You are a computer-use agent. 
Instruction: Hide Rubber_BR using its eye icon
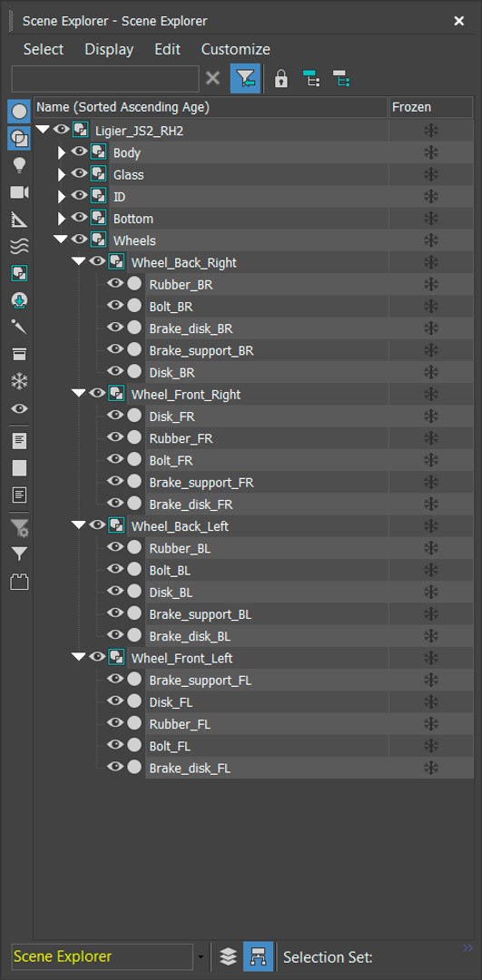[x=115, y=283]
